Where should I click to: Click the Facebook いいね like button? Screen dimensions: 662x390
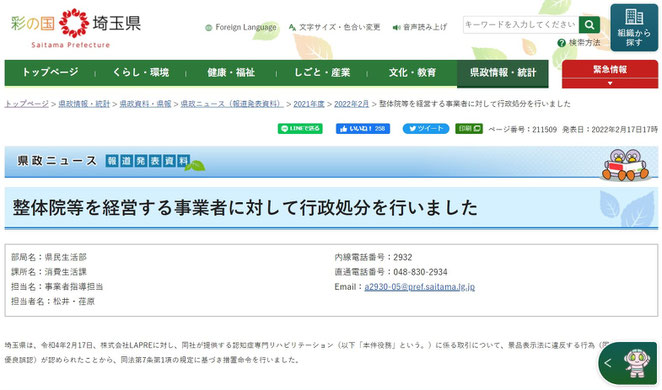click(363, 129)
